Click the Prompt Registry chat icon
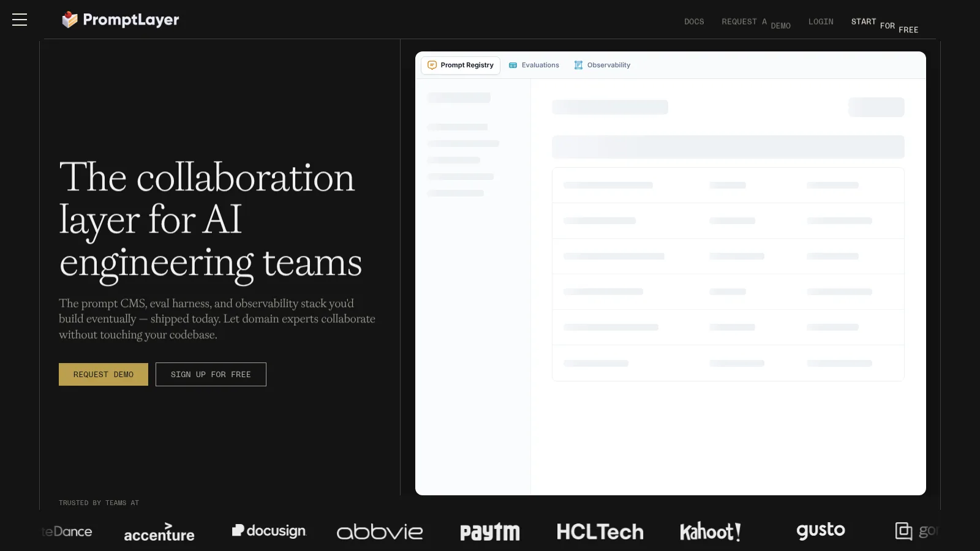This screenshot has height=551, width=980. 432,65
